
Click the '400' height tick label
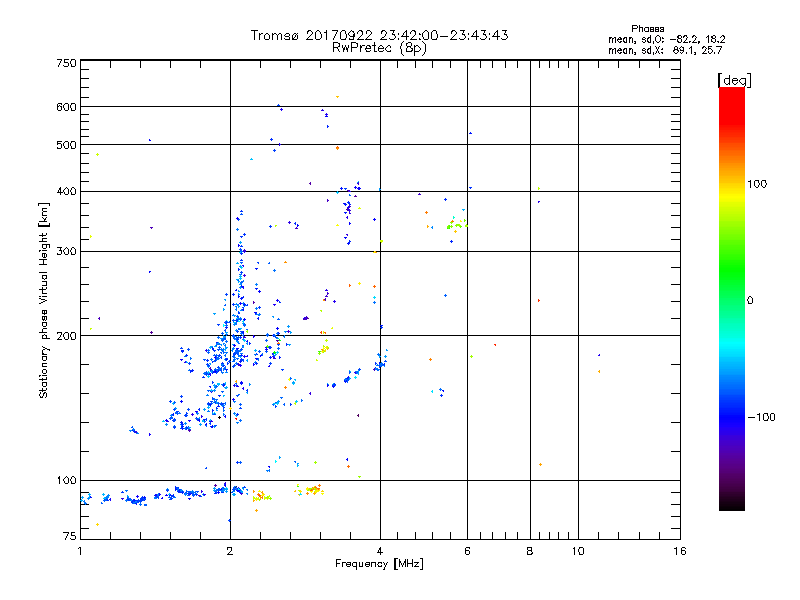pyautogui.click(x=66, y=191)
